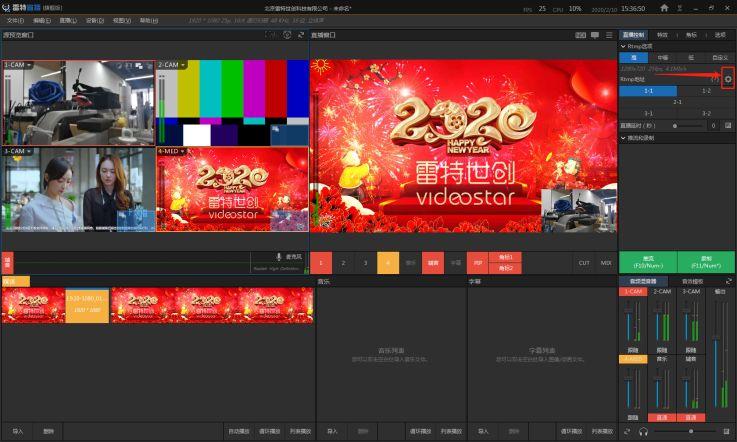Toggle the red button under the 音乐 mixer channel
This screenshot has width=737, height=442.
[x=662, y=418]
